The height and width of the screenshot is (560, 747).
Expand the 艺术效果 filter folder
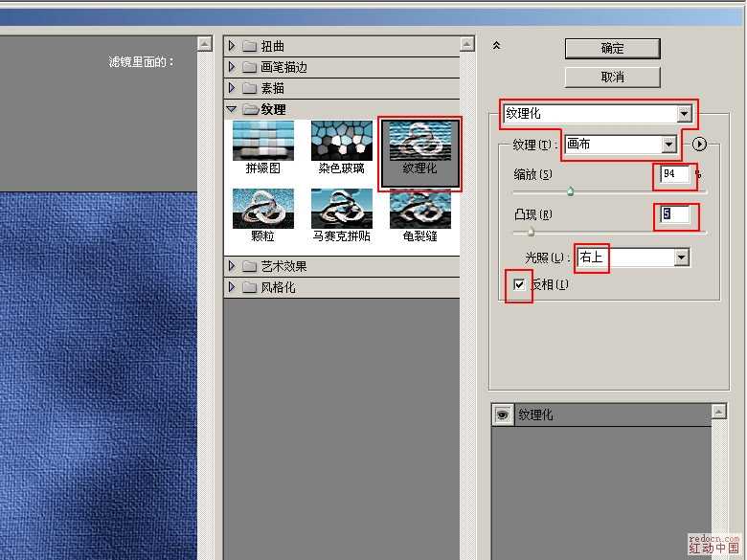coord(232,266)
